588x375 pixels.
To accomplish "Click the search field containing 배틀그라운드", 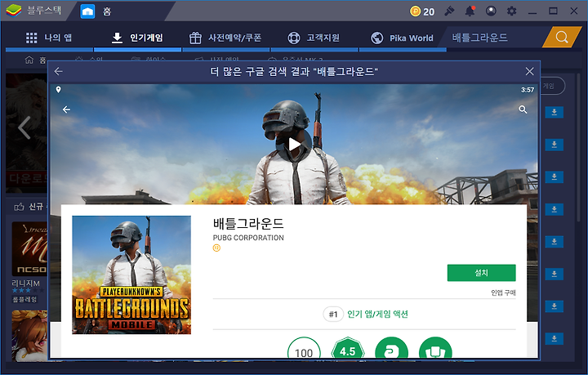I will tap(495, 38).
